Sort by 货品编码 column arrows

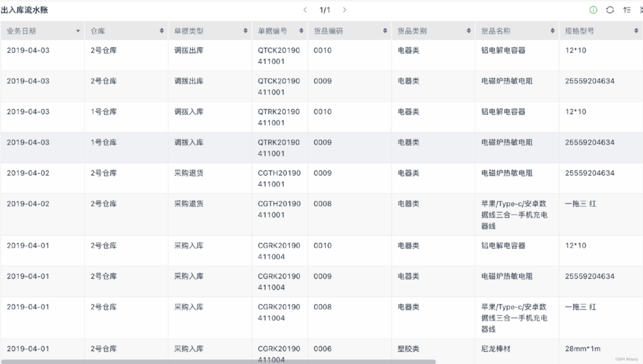click(x=385, y=31)
